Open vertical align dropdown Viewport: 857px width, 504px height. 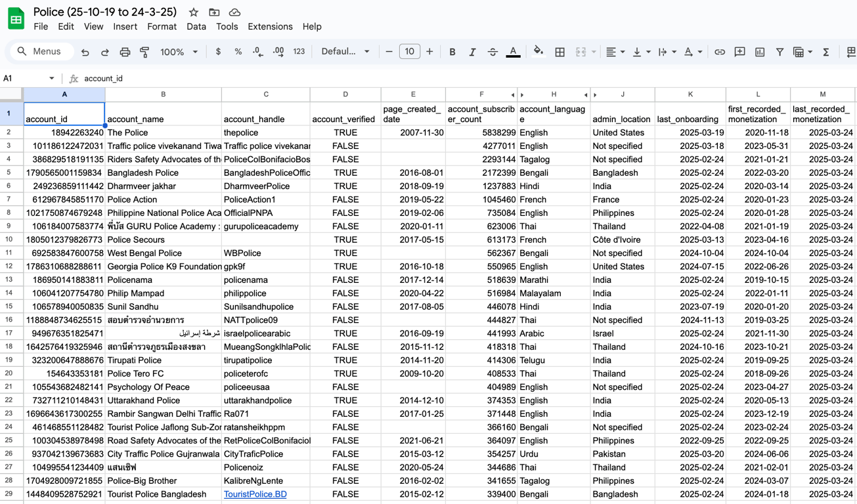pos(641,52)
